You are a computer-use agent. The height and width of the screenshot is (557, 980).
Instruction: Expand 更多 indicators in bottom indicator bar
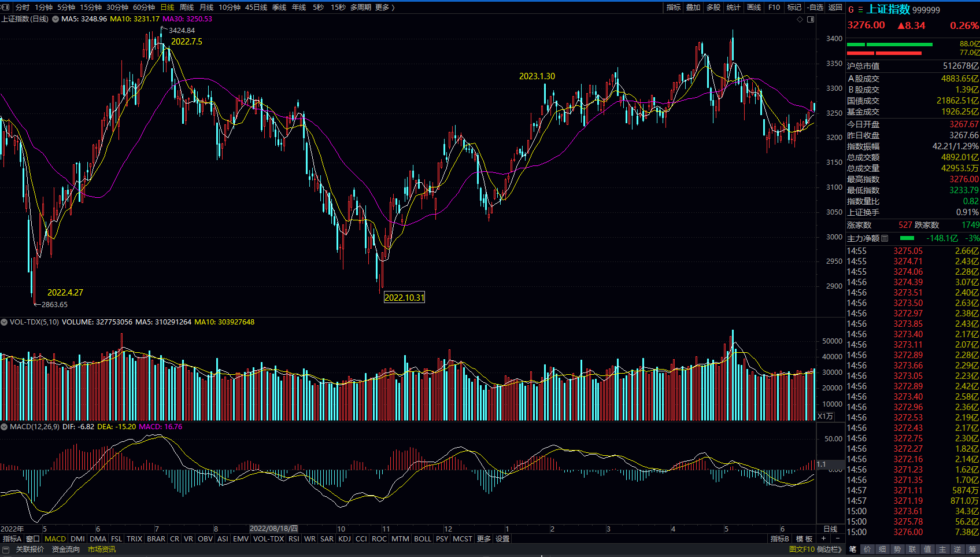(x=484, y=539)
